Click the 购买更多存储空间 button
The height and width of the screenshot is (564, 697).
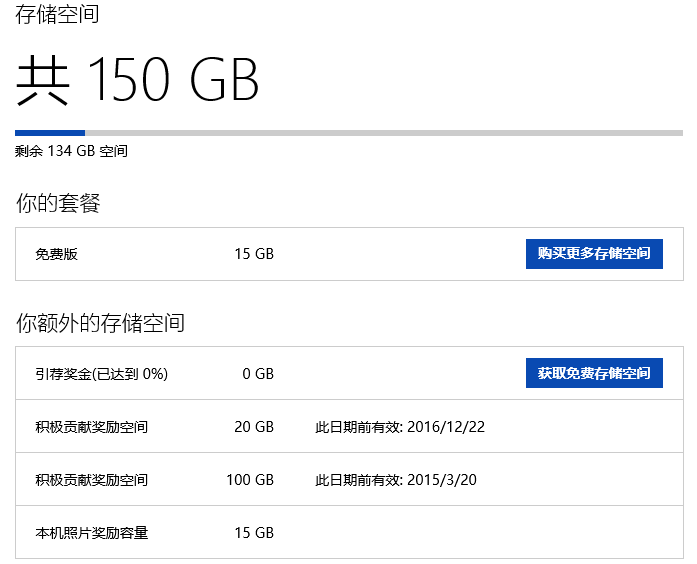pos(594,254)
